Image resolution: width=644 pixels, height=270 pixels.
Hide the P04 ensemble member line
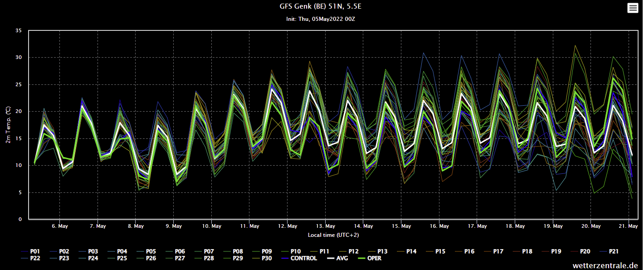point(117,251)
